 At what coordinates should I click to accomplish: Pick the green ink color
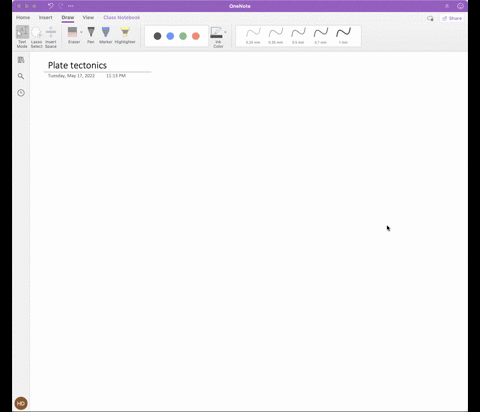tap(183, 36)
